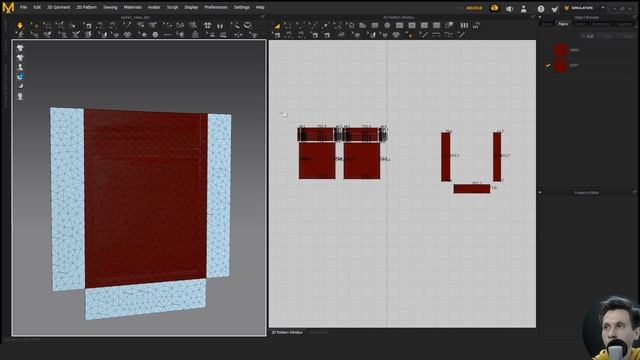Viewport: 640px width, 360px height.
Task: Select the SOFT fabric red swatch
Action: coord(560,65)
